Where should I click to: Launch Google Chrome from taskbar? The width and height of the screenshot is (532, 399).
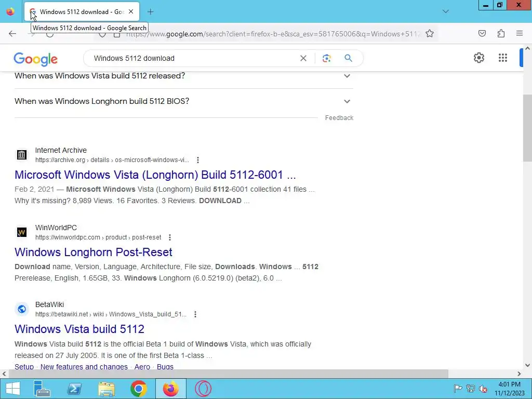138,389
